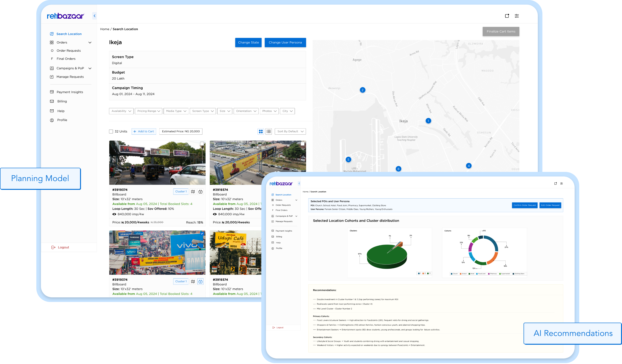Show map for vivo billboard card
622x364 pixels.
[193, 281]
